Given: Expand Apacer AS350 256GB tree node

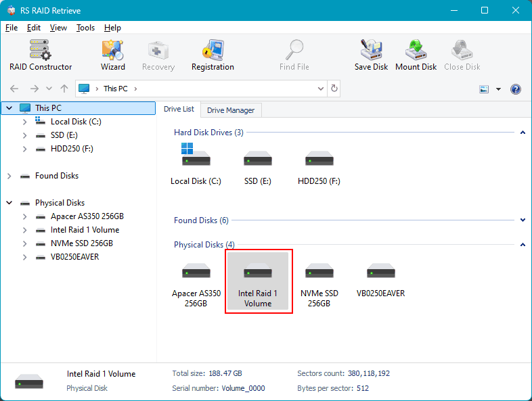Looking at the screenshot, I should (x=24, y=216).
